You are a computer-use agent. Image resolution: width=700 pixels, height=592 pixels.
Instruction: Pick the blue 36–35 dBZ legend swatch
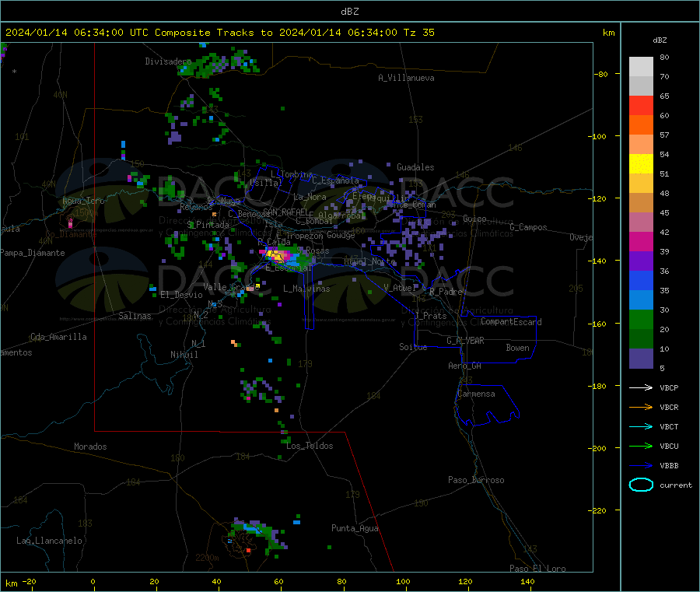641,280
